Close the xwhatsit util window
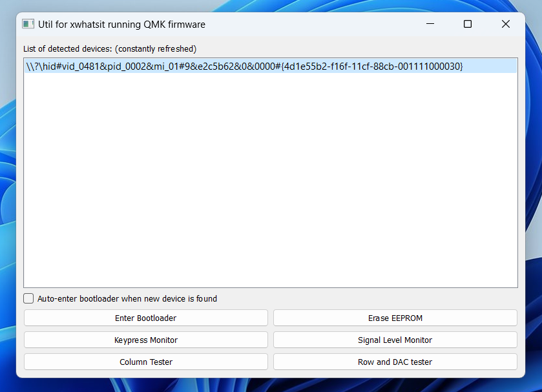The image size is (542, 392). pyautogui.click(x=505, y=24)
